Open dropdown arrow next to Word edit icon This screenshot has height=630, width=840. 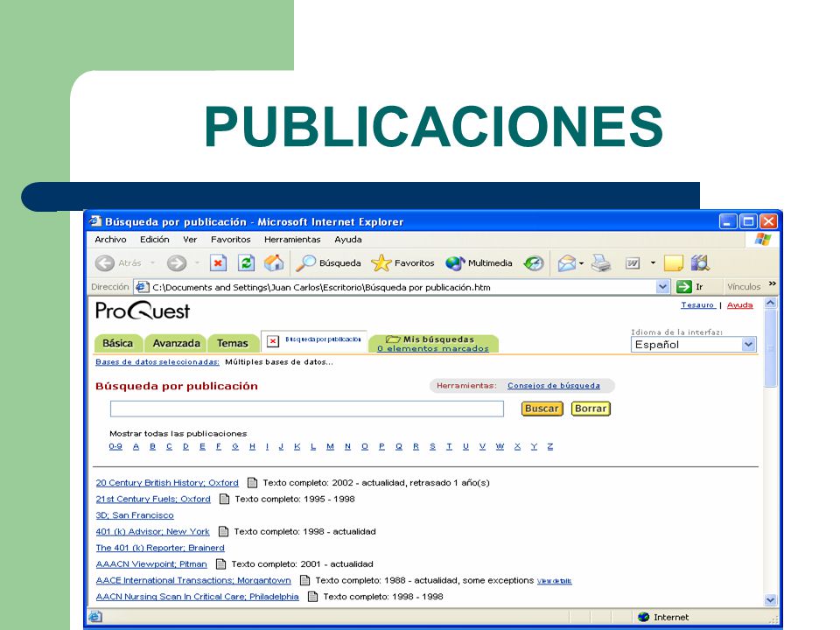click(x=653, y=263)
